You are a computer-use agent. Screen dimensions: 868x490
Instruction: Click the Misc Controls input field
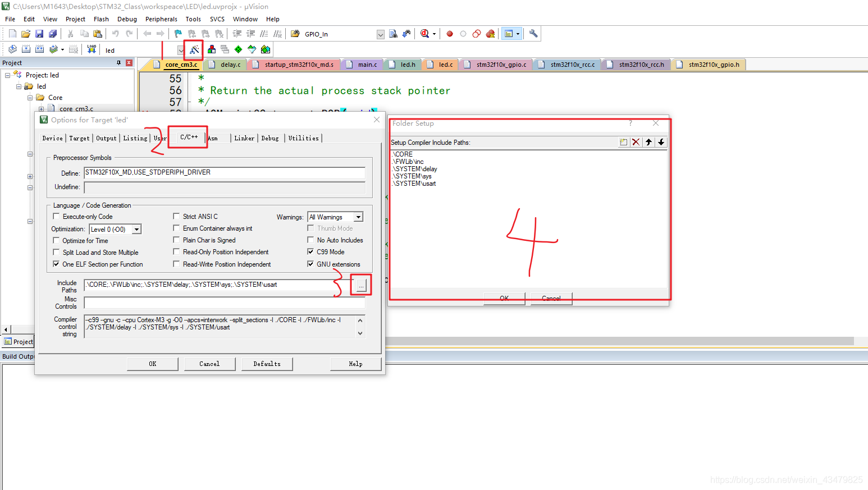tap(225, 303)
